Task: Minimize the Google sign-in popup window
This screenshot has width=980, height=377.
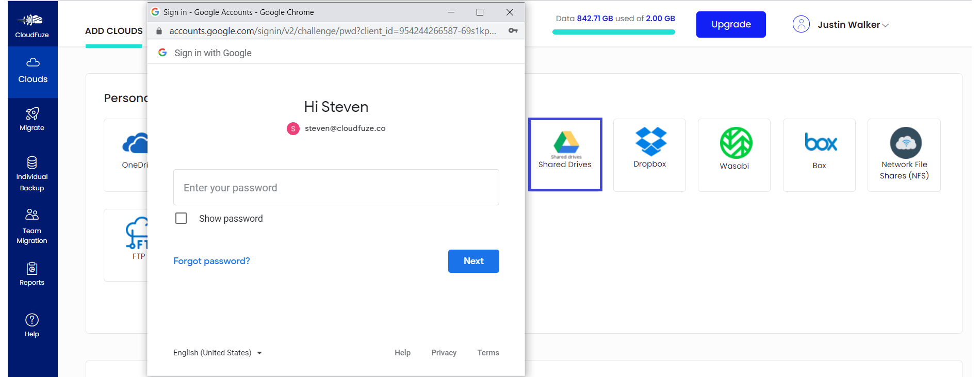Action: (x=451, y=12)
